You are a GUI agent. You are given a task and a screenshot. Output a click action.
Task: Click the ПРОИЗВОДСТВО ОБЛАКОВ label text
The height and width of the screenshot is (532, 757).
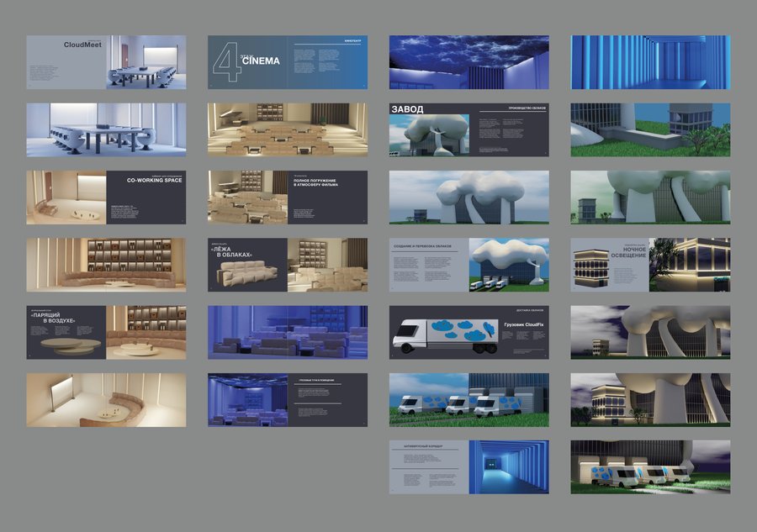[x=527, y=108]
